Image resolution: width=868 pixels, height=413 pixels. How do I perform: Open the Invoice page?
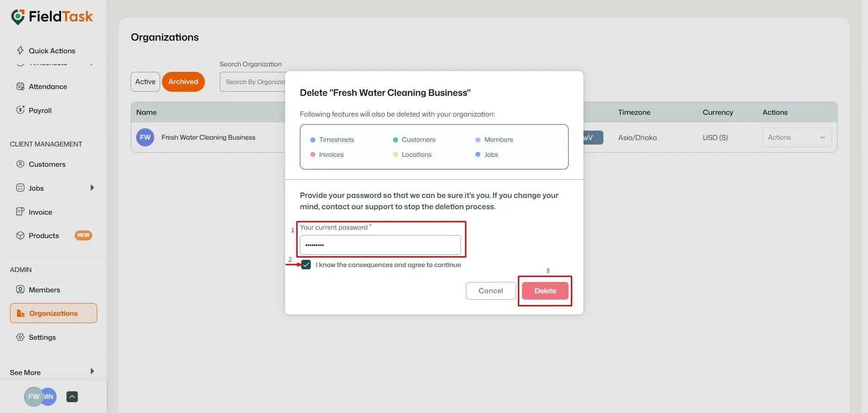[x=40, y=212]
